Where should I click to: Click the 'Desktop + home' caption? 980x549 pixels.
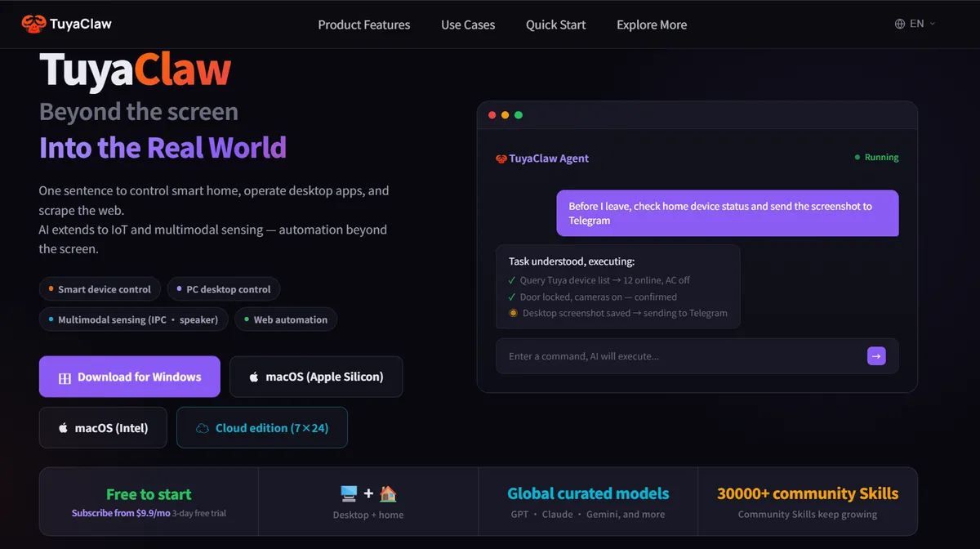pos(368,515)
